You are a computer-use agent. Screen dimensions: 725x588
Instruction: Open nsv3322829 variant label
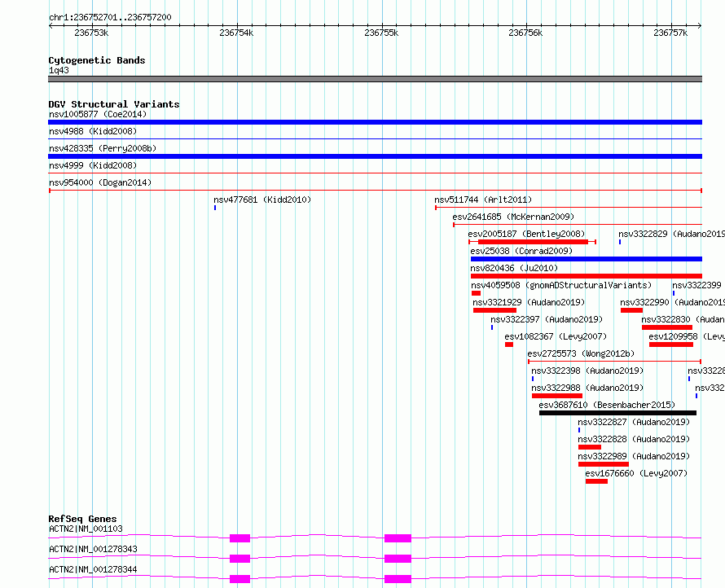click(x=672, y=234)
